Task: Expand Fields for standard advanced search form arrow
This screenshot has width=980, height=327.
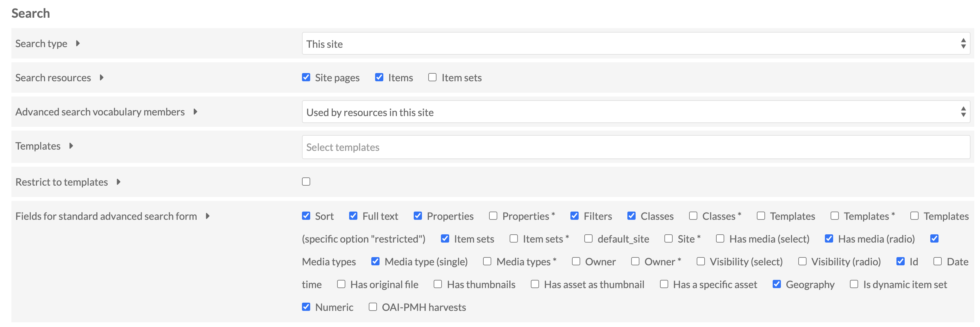Action: click(x=207, y=216)
